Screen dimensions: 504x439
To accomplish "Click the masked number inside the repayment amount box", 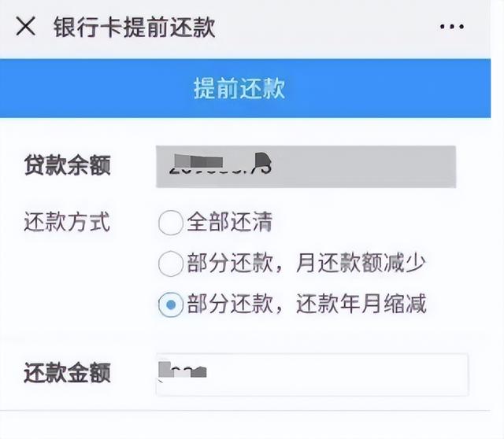I will click(x=182, y=370).
